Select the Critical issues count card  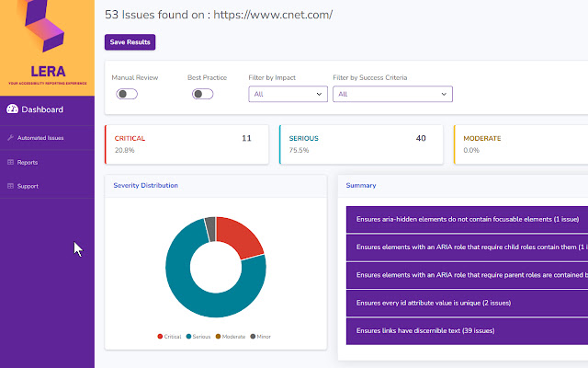click(x=187, y=144)
